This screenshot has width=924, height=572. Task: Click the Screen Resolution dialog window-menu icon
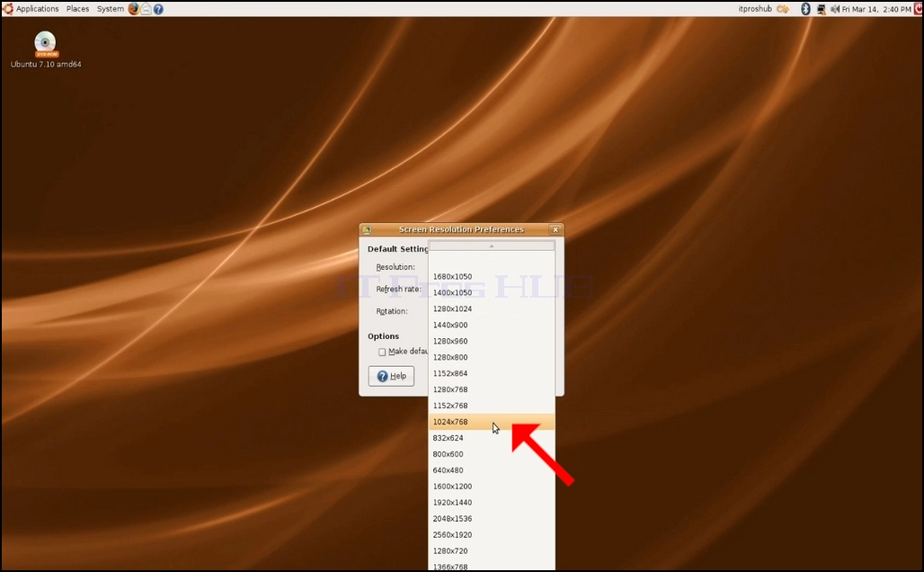[367, 229]
